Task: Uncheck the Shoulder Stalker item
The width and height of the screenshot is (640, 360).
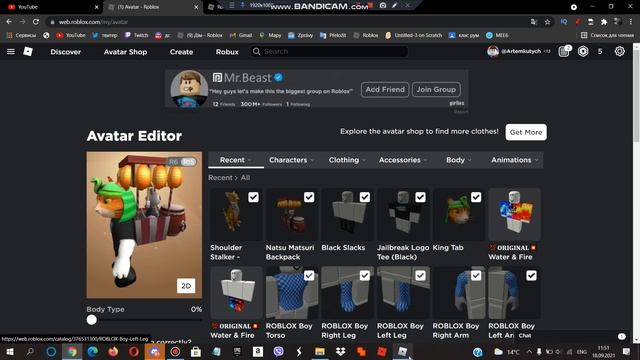Action: click(253, 197)
